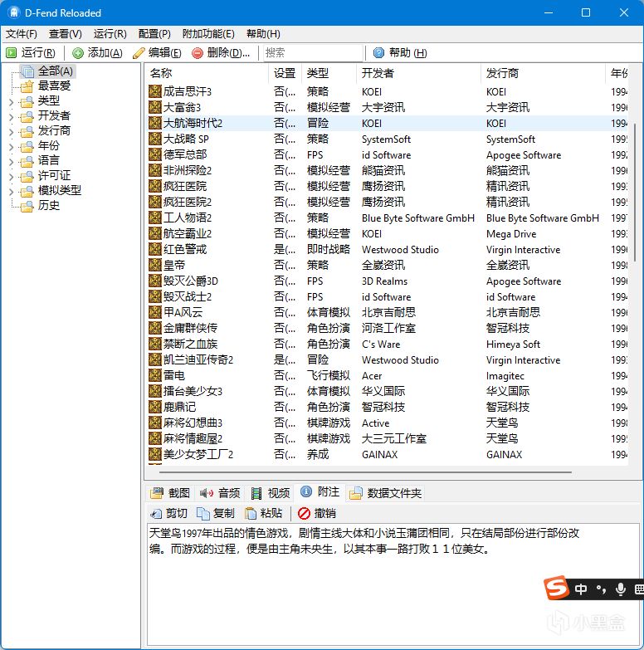Select the 甲A风云 game row
Image resolution: width=644 pixels, height=650 pixels.
(388, 312)
